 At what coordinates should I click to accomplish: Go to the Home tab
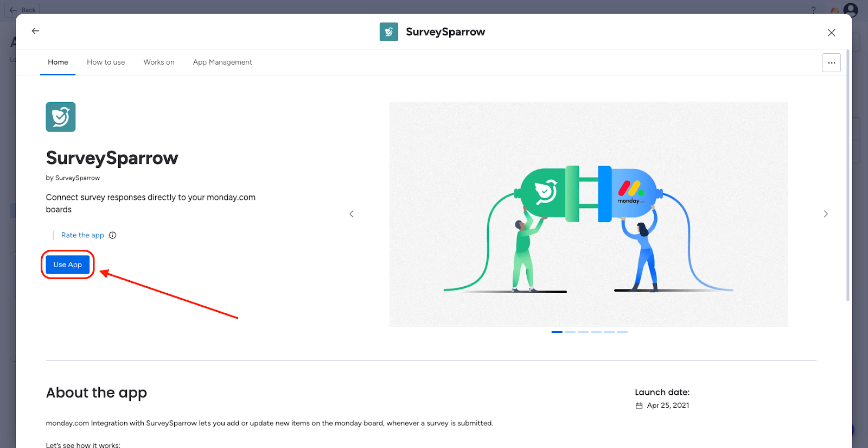coord(58,62)
